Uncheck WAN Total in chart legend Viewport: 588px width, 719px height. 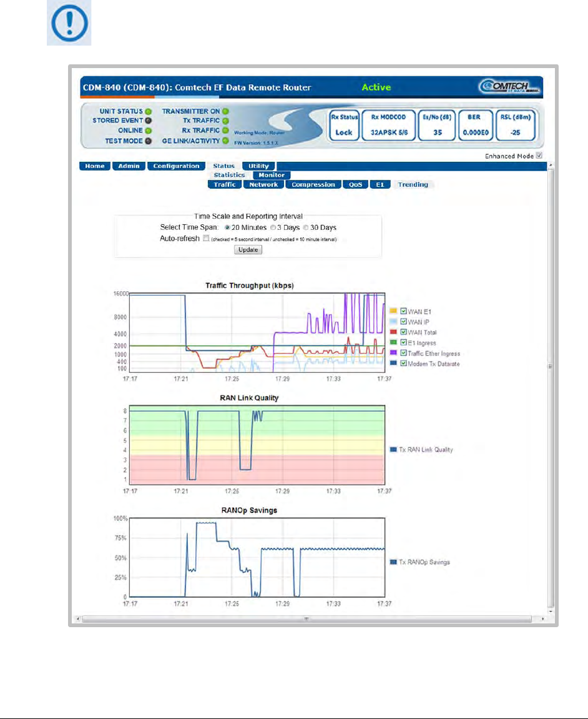point(403,332)
